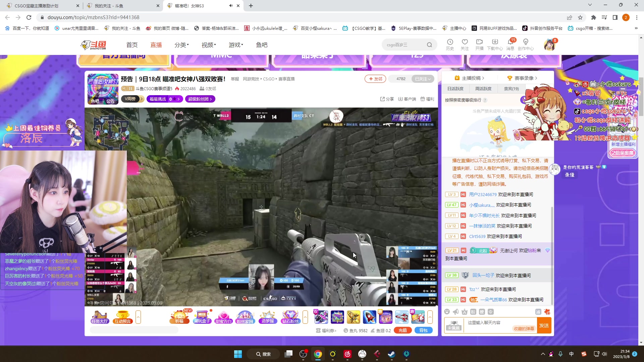The width and height of the screenshot is (644, 362).
Task: Expand the gift list arrow at right end
Action: click(x=430, y=317)
